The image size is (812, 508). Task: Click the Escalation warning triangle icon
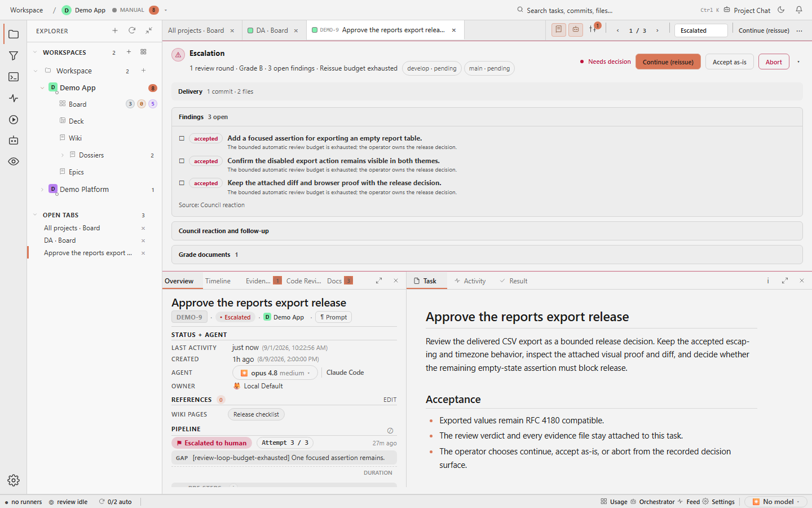(178, 55)
